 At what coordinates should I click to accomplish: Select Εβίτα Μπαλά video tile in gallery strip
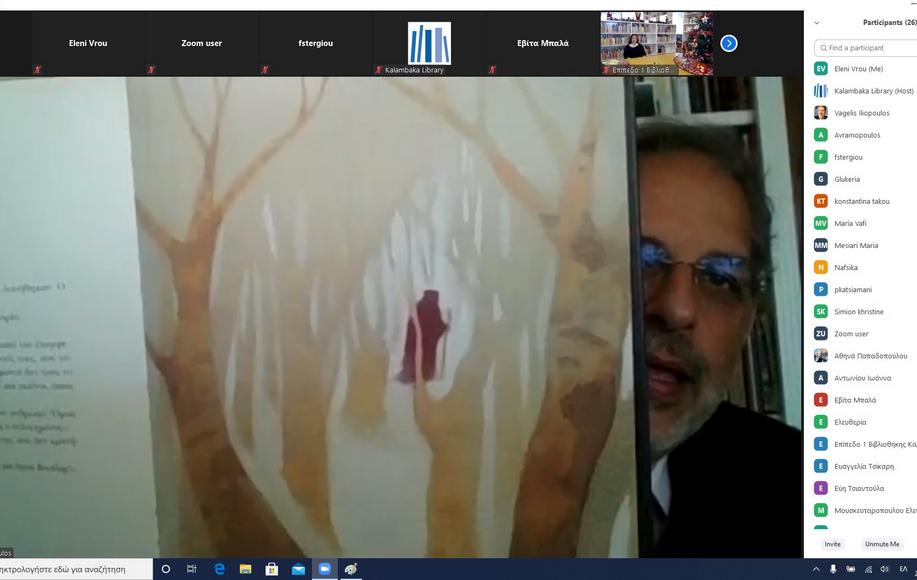(542, 43)
